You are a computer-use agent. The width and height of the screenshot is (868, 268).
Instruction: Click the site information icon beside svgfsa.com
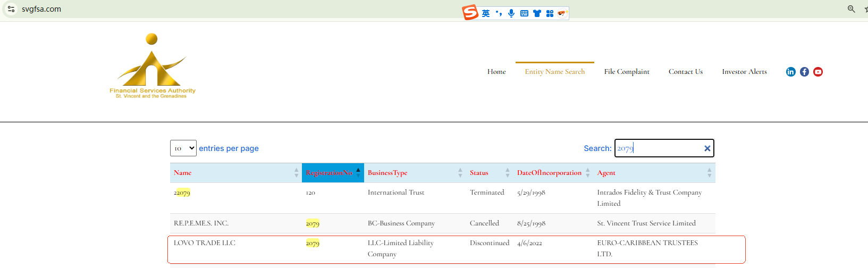coord(11,9)
